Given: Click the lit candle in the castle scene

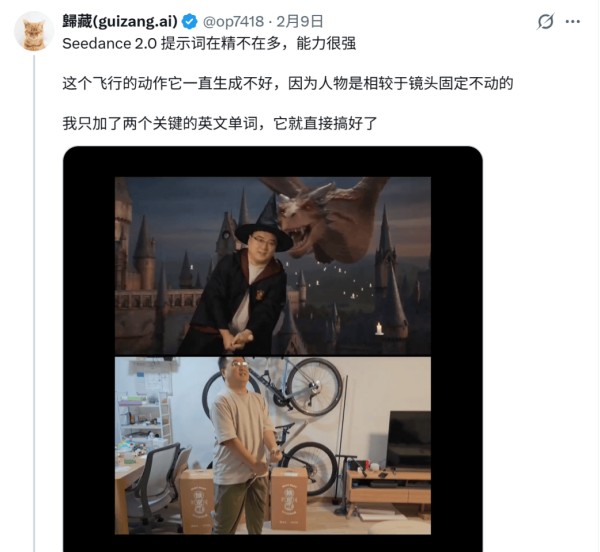Looking at the screenshot, I should pos(379,328).
